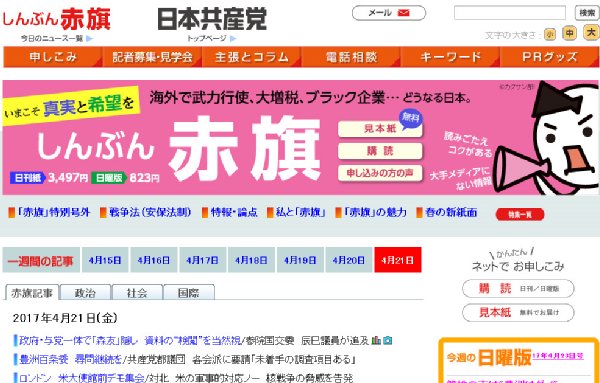Image resolution: width=600 pixels, height=383 pixels.
Task: Click the red 特集一覧 button
Action: click(520, 215)
